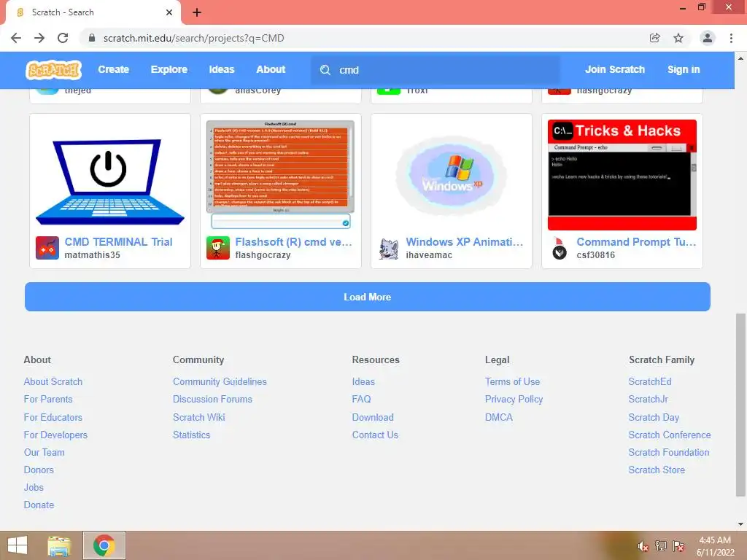Open Contact Us footer link
The width and height of the screenshot is (747, 560).
375,435
